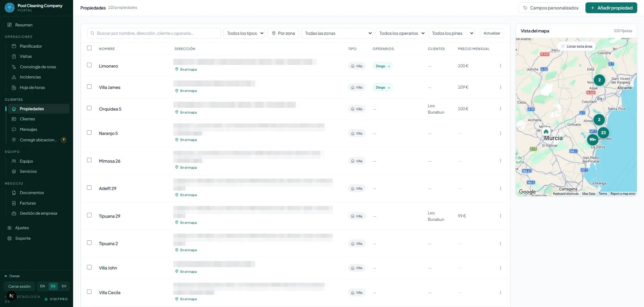Open the three-dot menu for Limonero

pyautogui.click(x=500, y=66)
